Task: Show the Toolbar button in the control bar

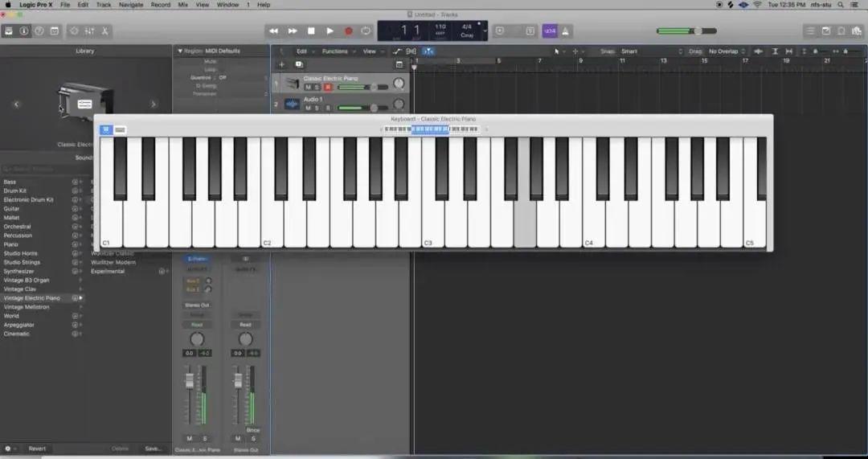Action: coord(55,31)
